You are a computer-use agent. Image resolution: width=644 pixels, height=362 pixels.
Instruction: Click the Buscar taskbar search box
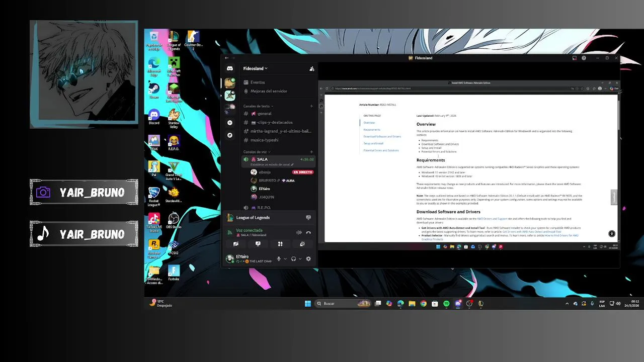(x=344, y=304)
